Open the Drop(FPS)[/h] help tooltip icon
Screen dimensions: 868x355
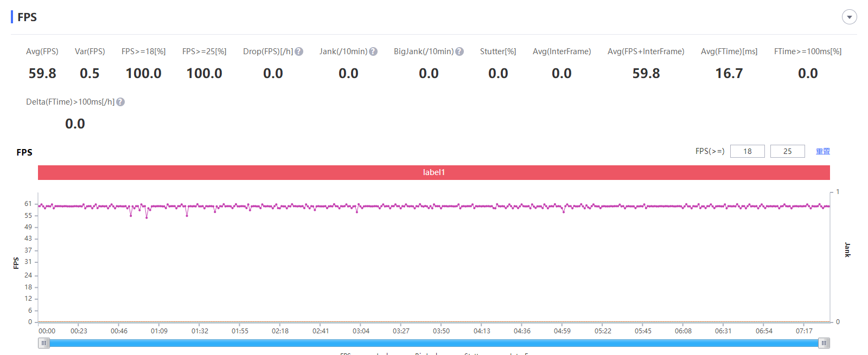(299, 51)
